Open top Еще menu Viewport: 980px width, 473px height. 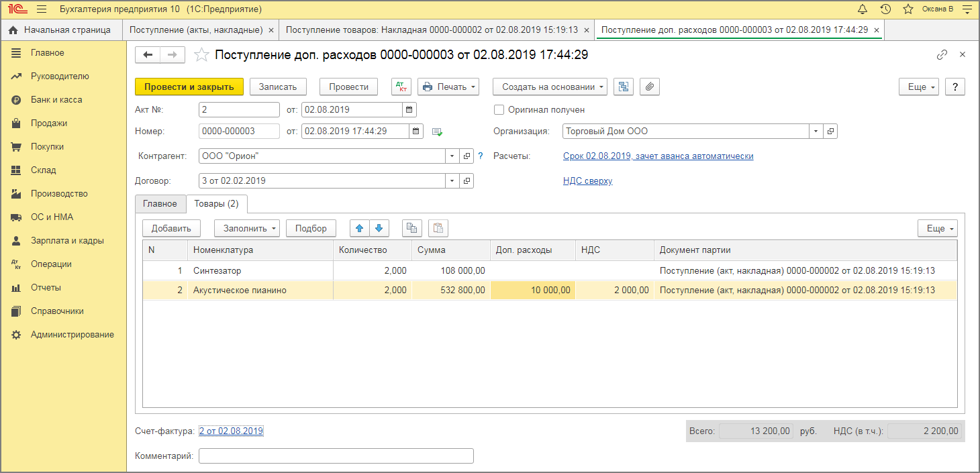tap(919, 87)
